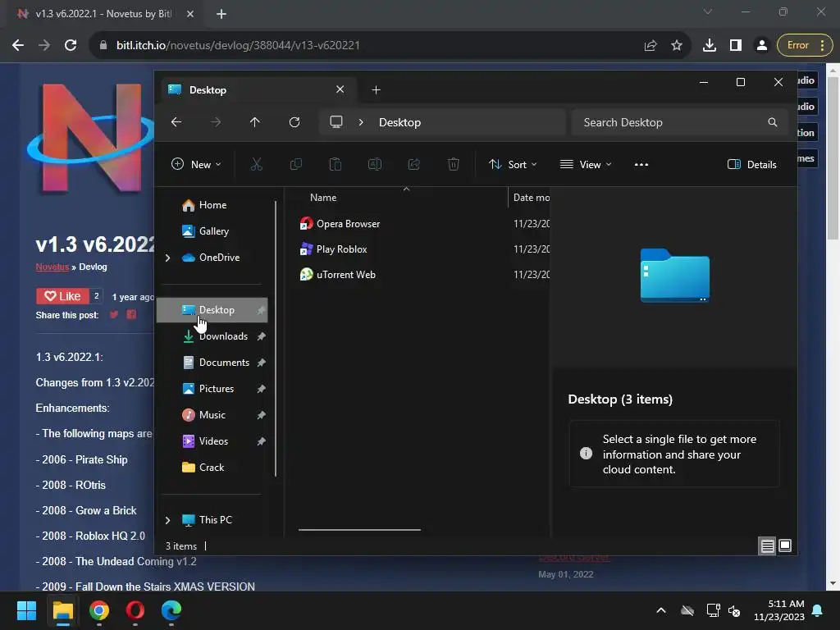Click the Date modified column header
This screenshot has height=630, width=840.
529,198
